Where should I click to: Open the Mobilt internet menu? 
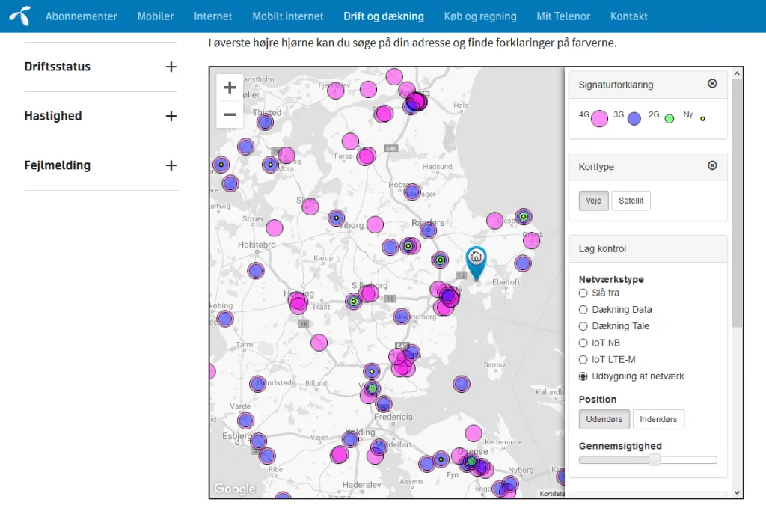[x=288, y=16]
